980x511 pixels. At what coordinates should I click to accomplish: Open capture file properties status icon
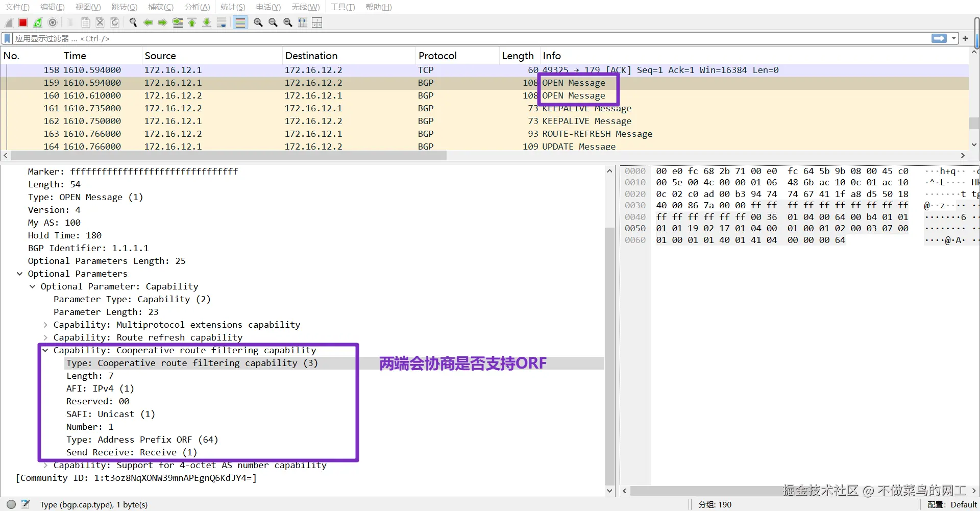(26, 504)
